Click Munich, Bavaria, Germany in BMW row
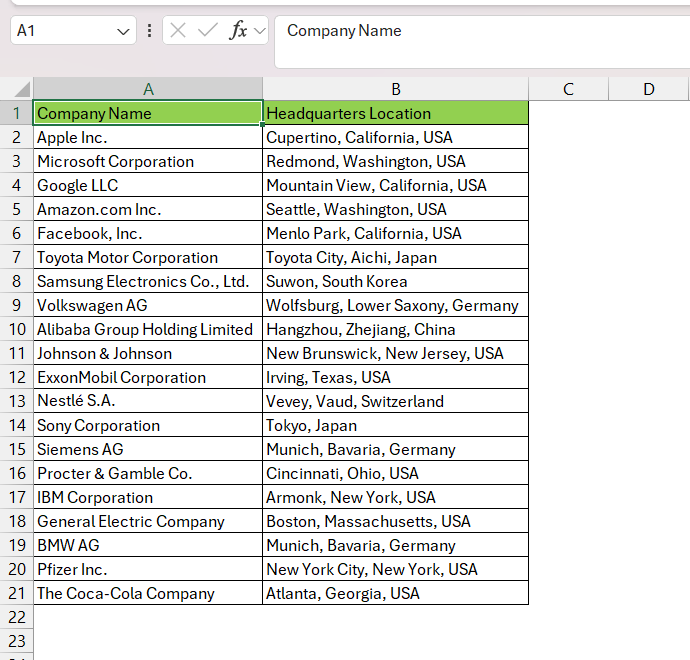690x660 pixels. (x=396, y=545)
